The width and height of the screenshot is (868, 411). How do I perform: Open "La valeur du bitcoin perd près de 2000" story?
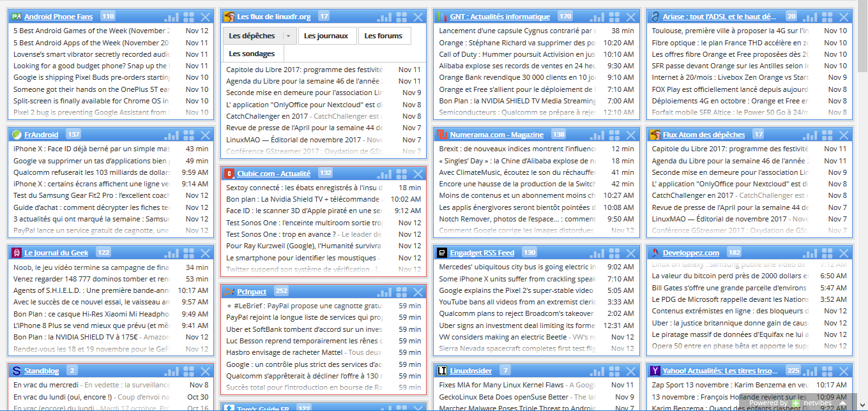pyautogui.click(x=730, y=276)
